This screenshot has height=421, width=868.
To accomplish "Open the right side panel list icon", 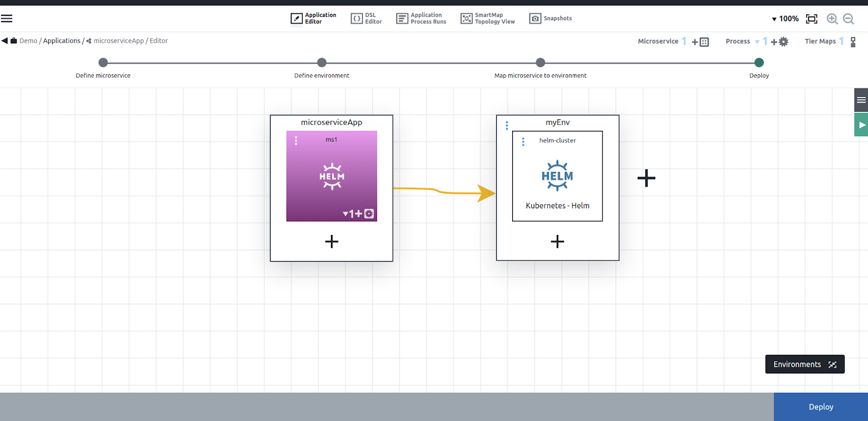I will (861, 100).
